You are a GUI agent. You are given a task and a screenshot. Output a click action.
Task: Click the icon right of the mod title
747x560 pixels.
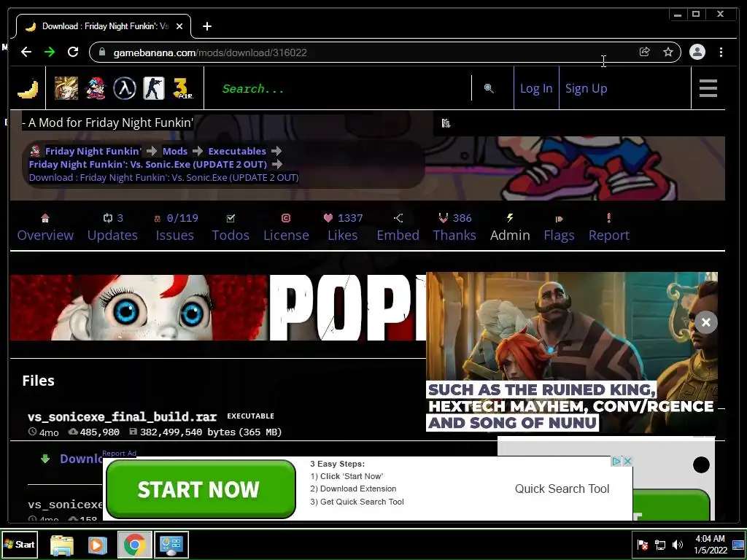(446, 123)
